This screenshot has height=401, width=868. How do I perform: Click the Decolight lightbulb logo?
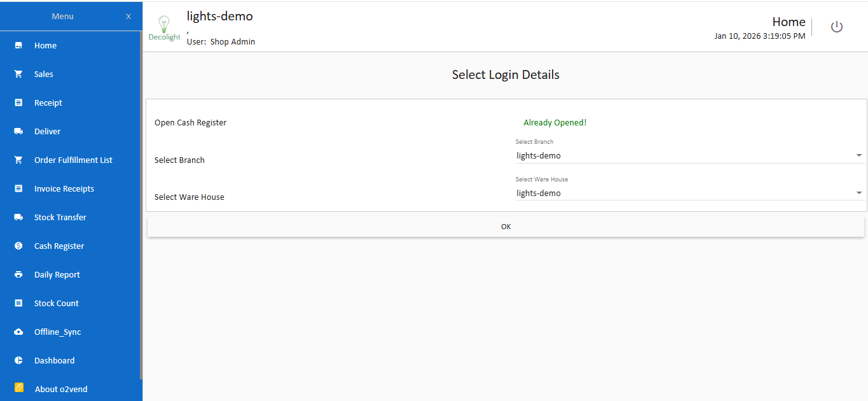(x=164, y=29)
